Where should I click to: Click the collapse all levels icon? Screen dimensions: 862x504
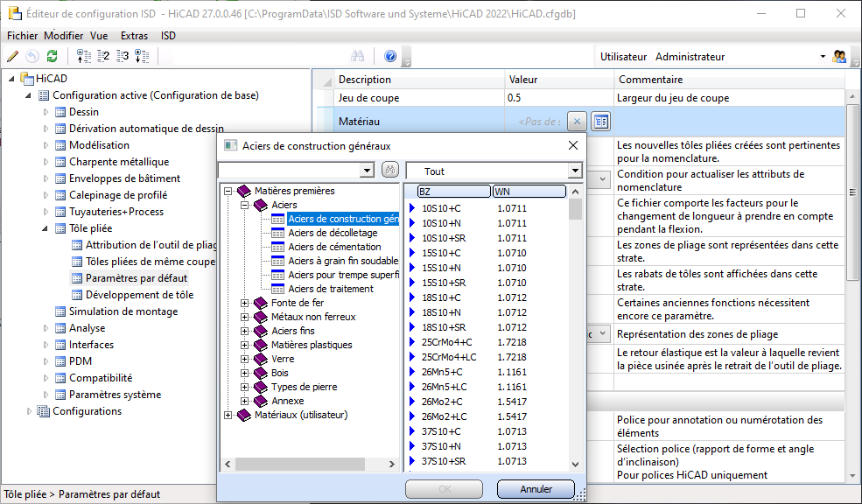click(83, 56)
